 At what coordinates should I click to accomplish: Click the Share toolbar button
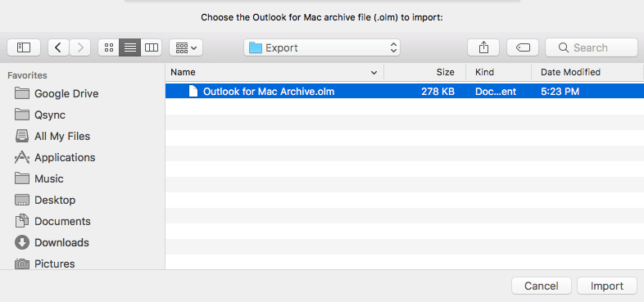(483, 47)
